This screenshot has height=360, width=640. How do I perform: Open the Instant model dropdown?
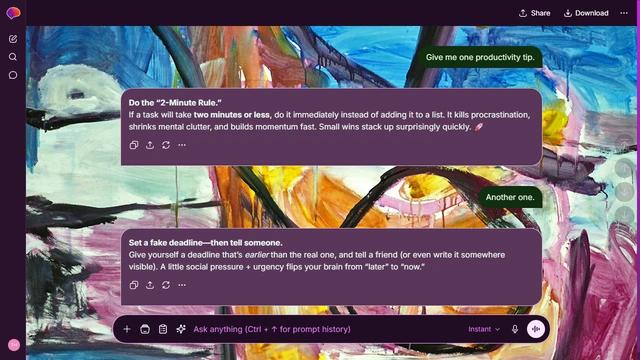click(x=484, y=329)
